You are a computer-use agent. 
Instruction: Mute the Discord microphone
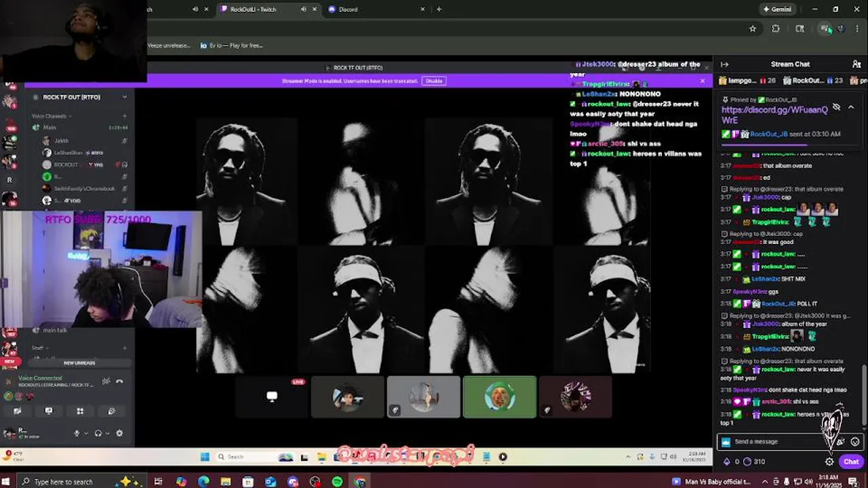(77, 433)
